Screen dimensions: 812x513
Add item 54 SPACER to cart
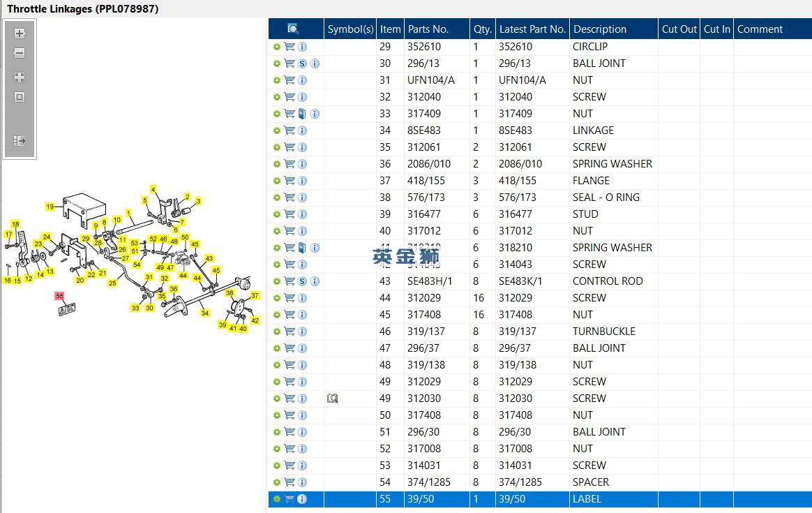pos(290,482)
